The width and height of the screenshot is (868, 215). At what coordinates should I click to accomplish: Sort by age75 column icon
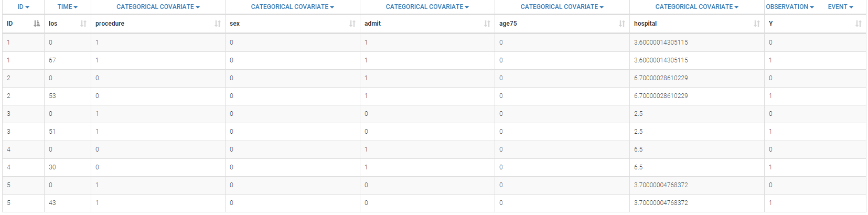pos(622,24)
